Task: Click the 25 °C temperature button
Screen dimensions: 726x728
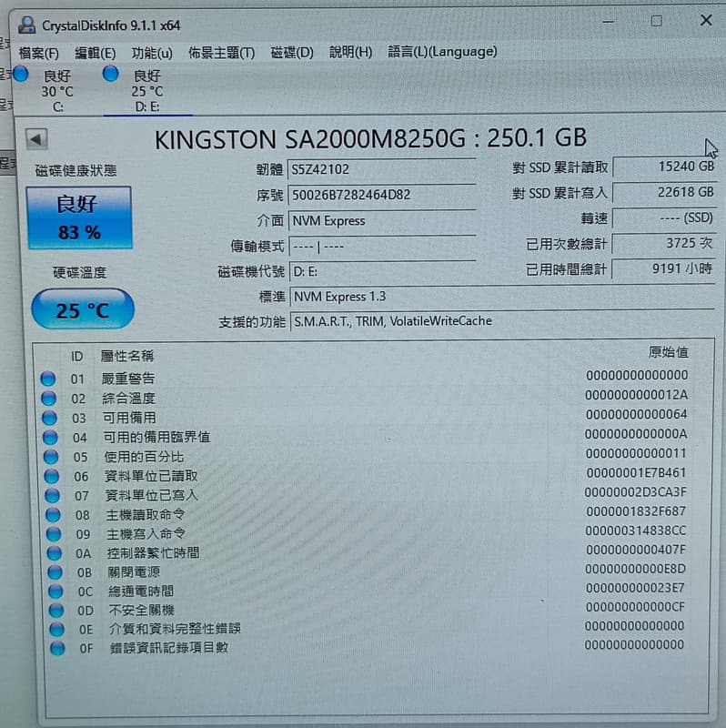Action: tap(82, 310)
